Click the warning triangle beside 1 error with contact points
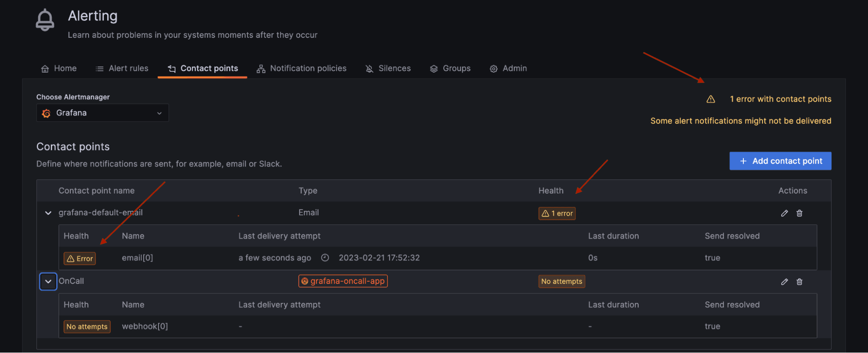 (711, 99)
